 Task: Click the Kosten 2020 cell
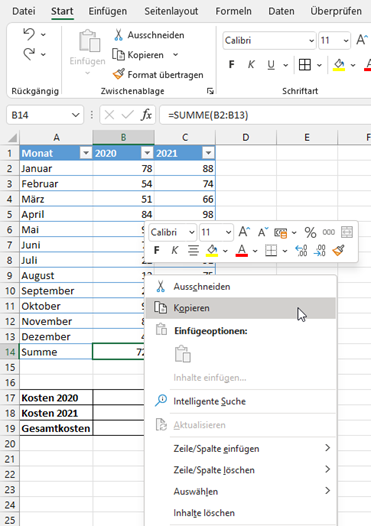[x=56, y=398]
